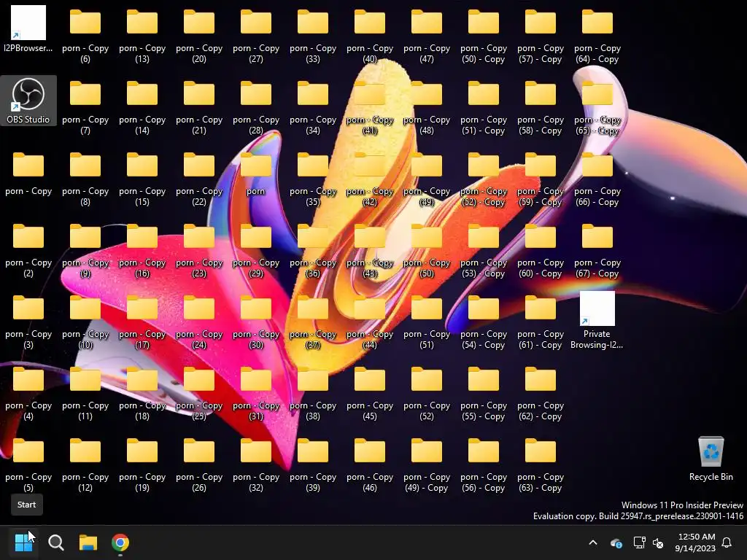The width and height of the screenshot is (747, 560).
Task: Show hidden system tray icons
Action: click(593, 542)
